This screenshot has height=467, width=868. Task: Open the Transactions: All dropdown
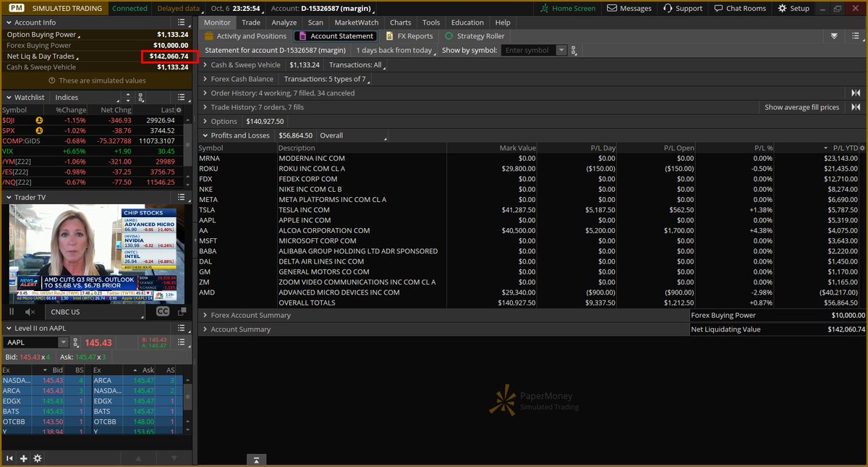[x=357, y=64]
